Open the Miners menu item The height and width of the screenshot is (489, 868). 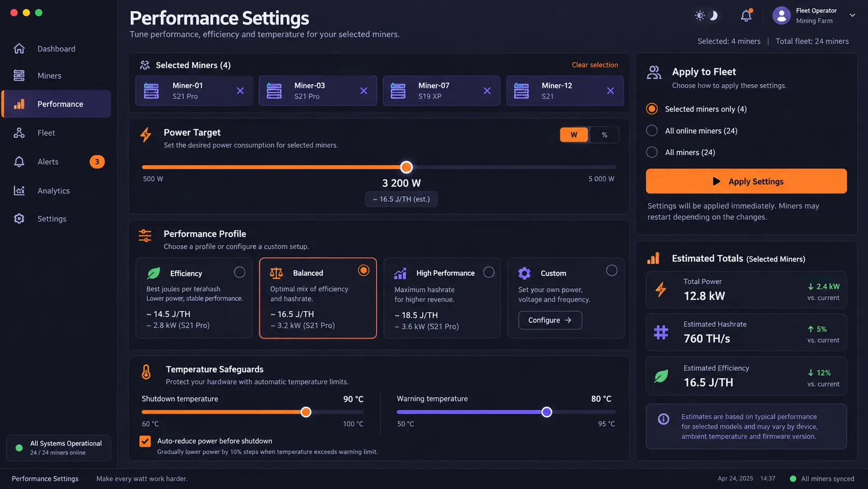click(x=56, y=76)
